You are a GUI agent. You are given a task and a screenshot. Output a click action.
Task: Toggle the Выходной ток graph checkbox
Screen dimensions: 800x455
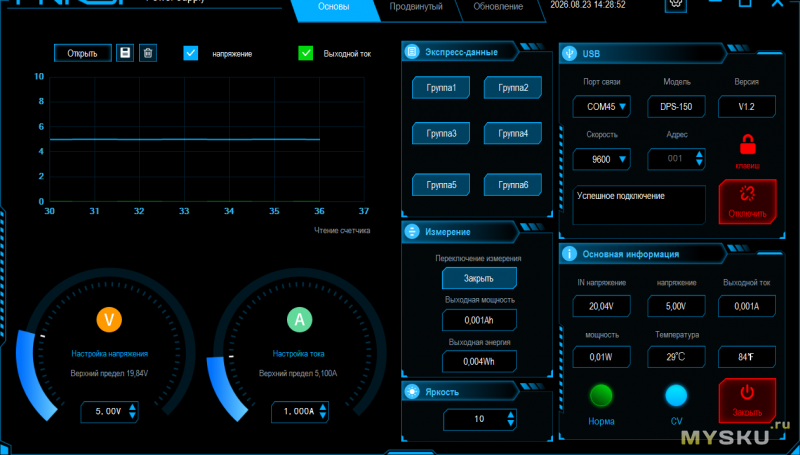pyautogui.click(x=306, y=53)
